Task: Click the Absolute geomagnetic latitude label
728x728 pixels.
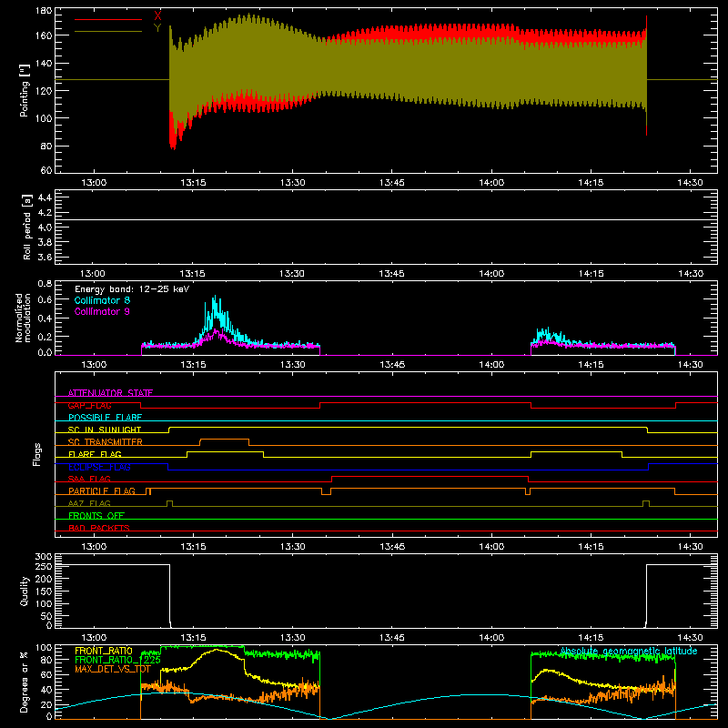Action: [x=629, y=651]
